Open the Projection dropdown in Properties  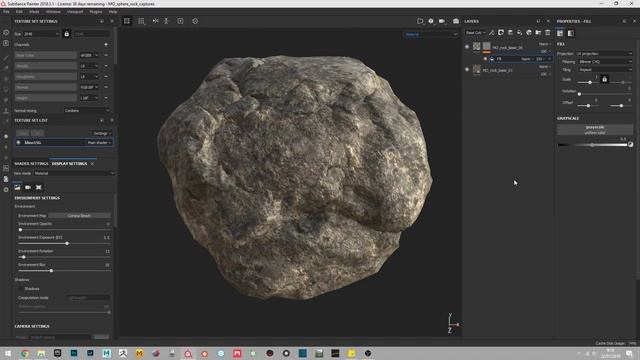pyautogui.click(x=604, y=53)
